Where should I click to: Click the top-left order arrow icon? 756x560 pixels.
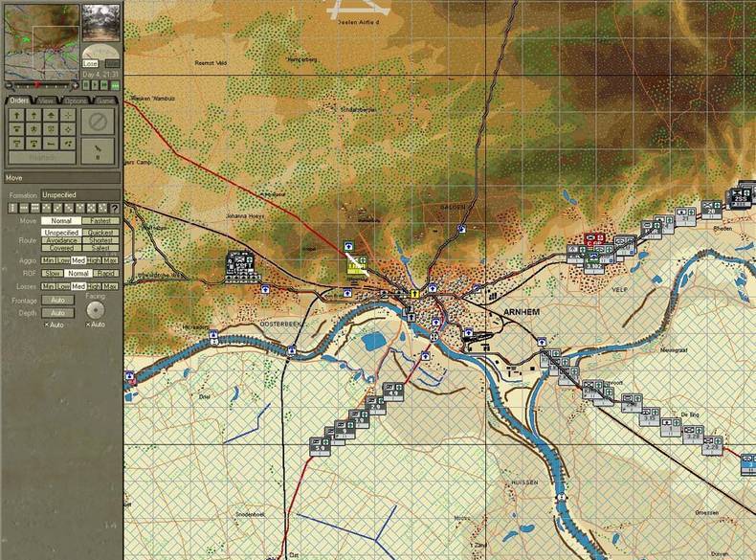coord(16,115)
